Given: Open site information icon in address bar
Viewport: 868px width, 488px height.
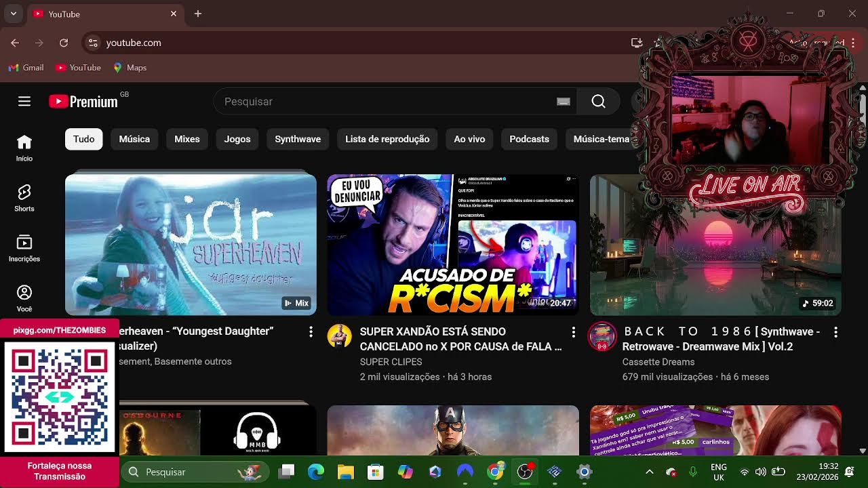Looking at the screenshot, I should [x=93, y=43].
